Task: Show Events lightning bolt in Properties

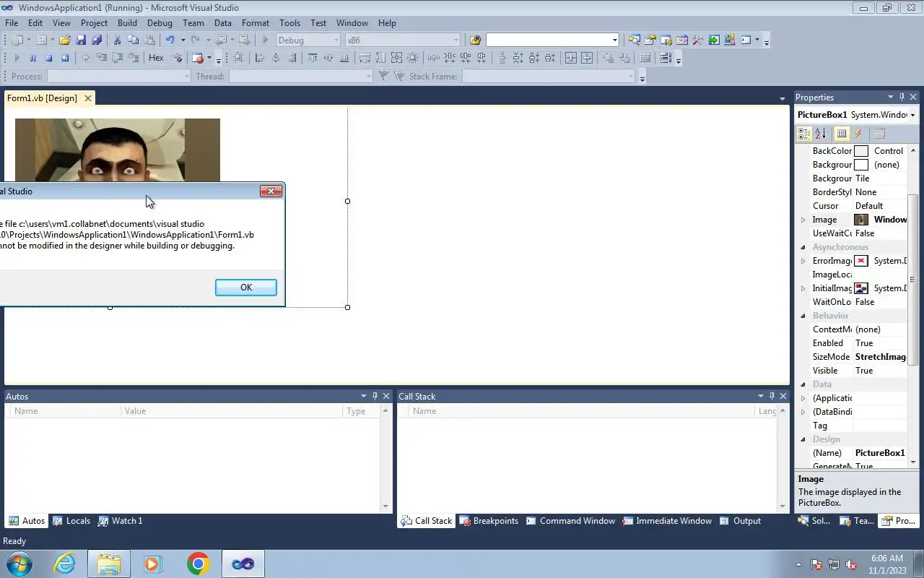Action: click(858, 134)
